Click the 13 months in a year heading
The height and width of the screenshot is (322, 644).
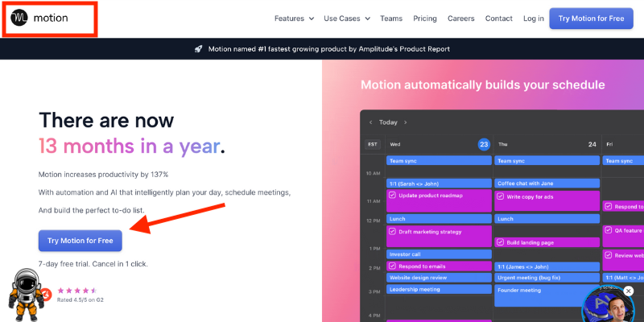tap(132, 147)
